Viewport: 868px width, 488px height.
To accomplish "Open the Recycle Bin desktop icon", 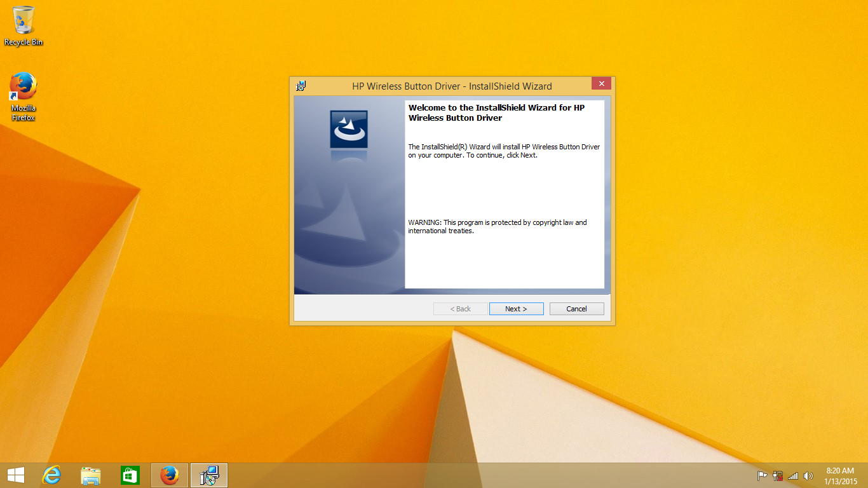I will [24, 26].
